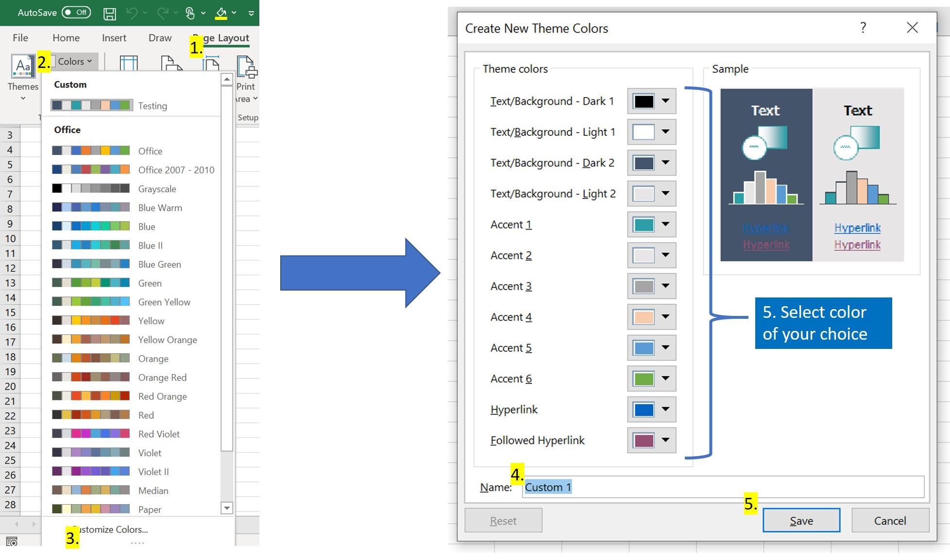Open the Followed Hyperlink color dropdown
The height and width of the screenshot is (560, 950).
[665, 440]
